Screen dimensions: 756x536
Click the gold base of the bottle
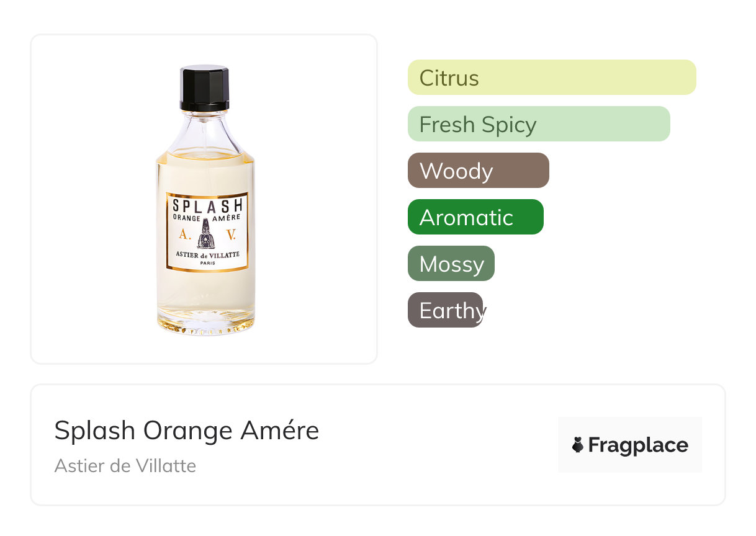point(205,326)
